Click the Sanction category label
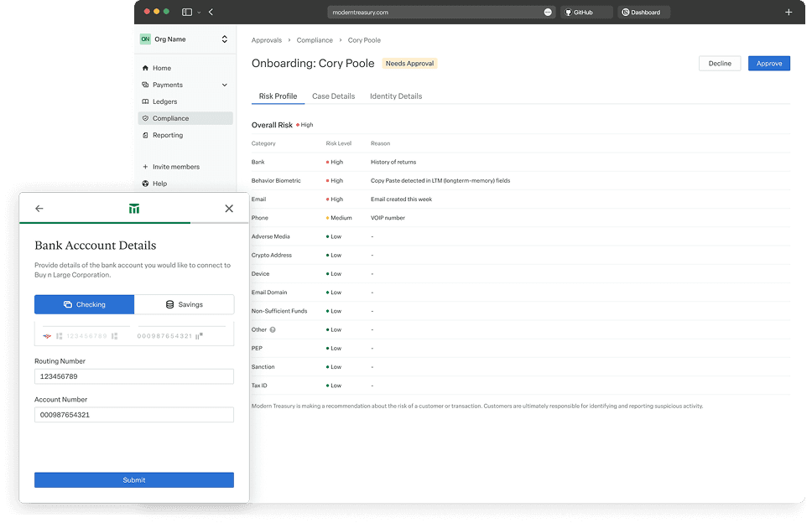 (263, 367)
